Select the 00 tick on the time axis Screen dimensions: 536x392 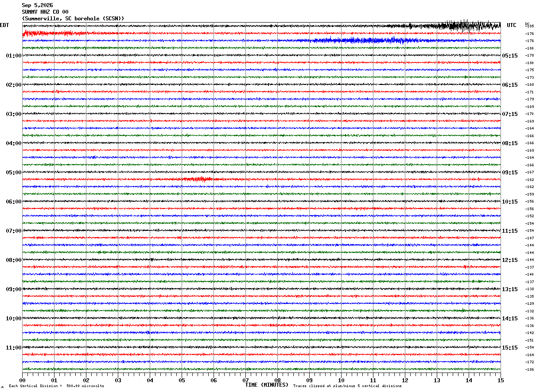(x=22, y=380)
